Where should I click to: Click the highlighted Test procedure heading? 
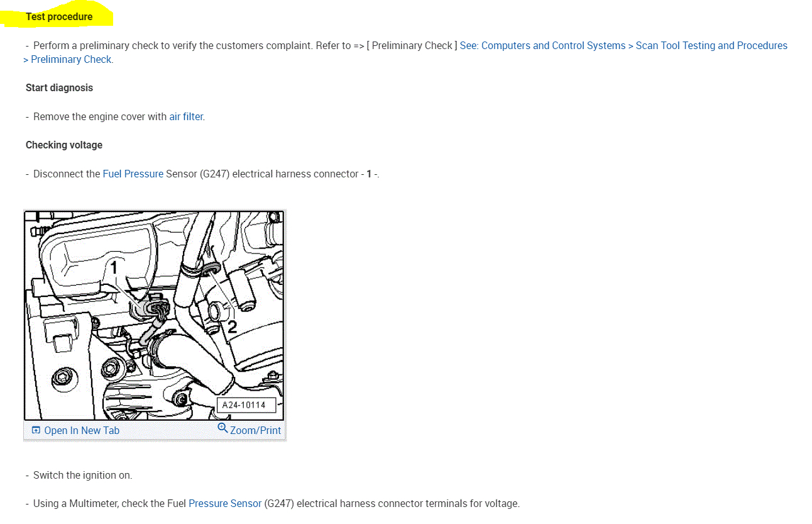[59, 16]
